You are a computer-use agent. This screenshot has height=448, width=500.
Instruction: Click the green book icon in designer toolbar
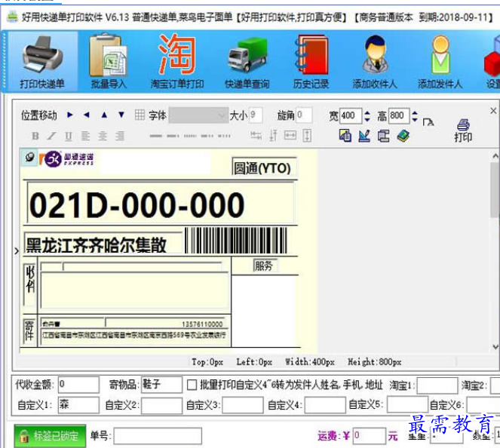coord(403,136)
